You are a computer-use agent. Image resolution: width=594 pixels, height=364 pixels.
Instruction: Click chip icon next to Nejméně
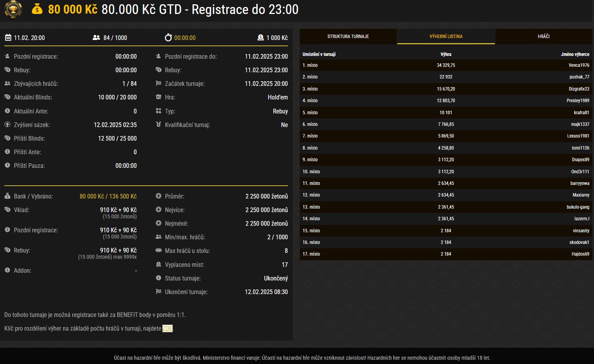(x=158, y=223)
